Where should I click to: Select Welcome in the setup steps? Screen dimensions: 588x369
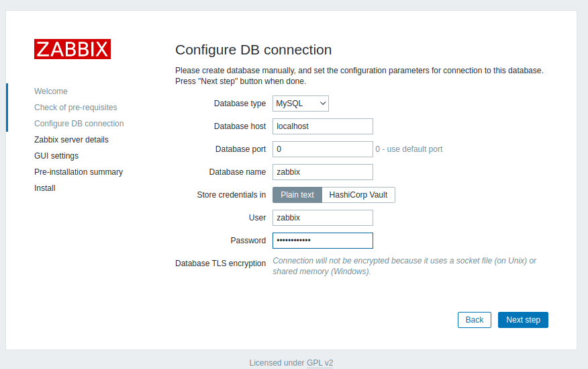(51, 91)
